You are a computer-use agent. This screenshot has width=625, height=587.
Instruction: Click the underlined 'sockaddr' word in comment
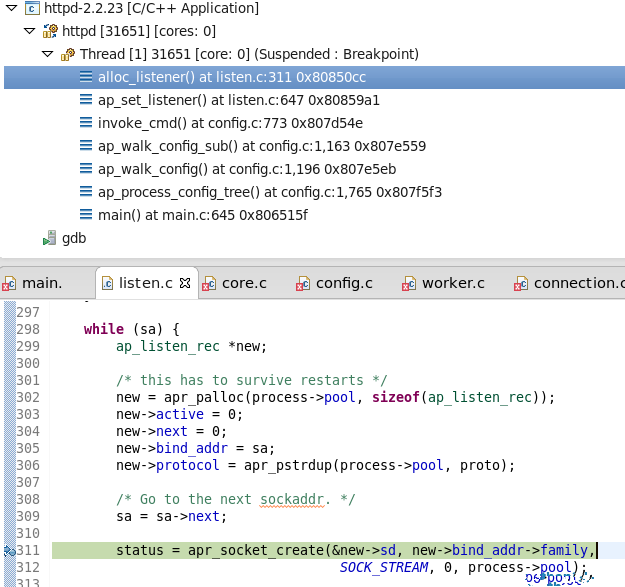coord(292,499)
